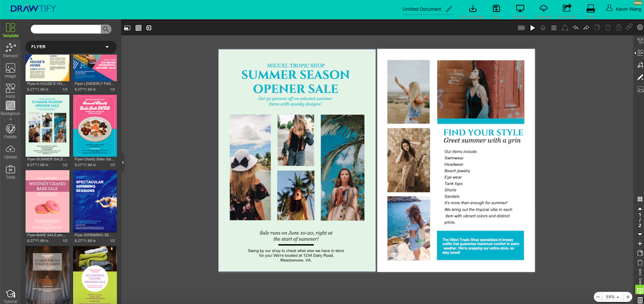Open the Background panel
Viewport: 644px width, 304px height.
[x=10, y=111]
